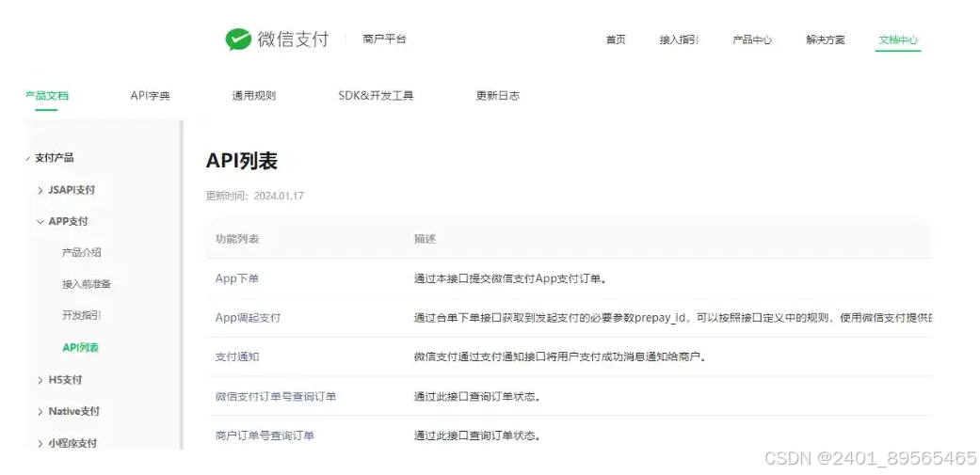Image resolution: width=980 pixels, height=475 pixels.
Task: Open the 商户平台 link
Action: point(384,39)
